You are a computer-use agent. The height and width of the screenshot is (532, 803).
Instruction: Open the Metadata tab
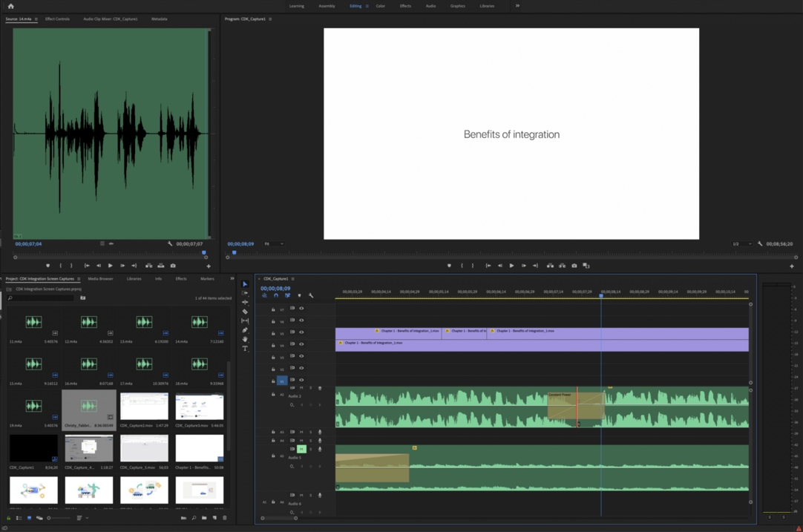click(x=160, y=19)
